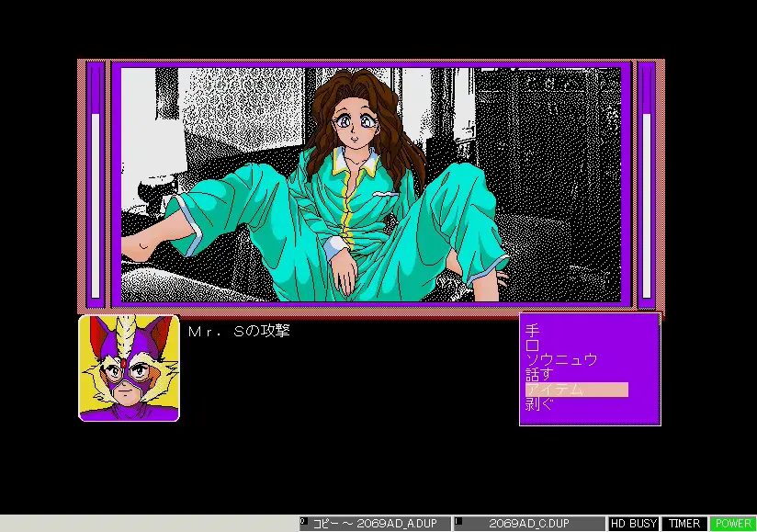Click the right vertical gauge bar
The height and width of the screenshot is (532, 757).
point(647,184)
